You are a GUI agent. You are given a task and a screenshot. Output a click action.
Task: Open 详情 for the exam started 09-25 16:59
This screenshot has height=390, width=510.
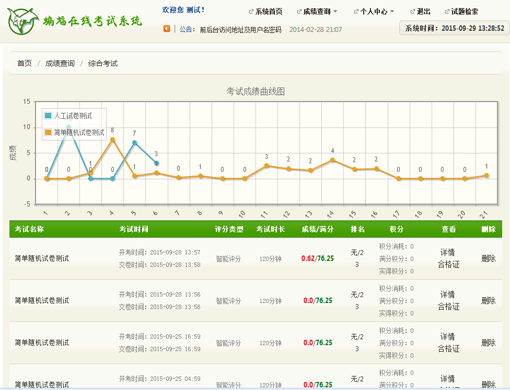448,336
